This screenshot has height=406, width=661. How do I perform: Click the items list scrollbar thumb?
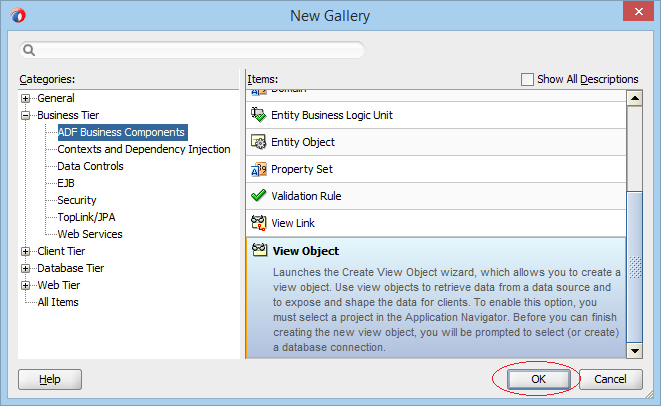click(x=634, y=267)
